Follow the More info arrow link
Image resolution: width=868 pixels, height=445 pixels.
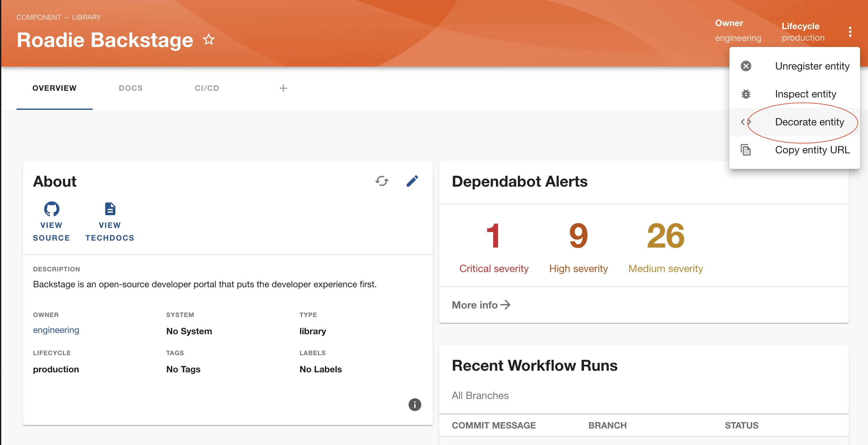pyautogui.click(x=481, y=305)
